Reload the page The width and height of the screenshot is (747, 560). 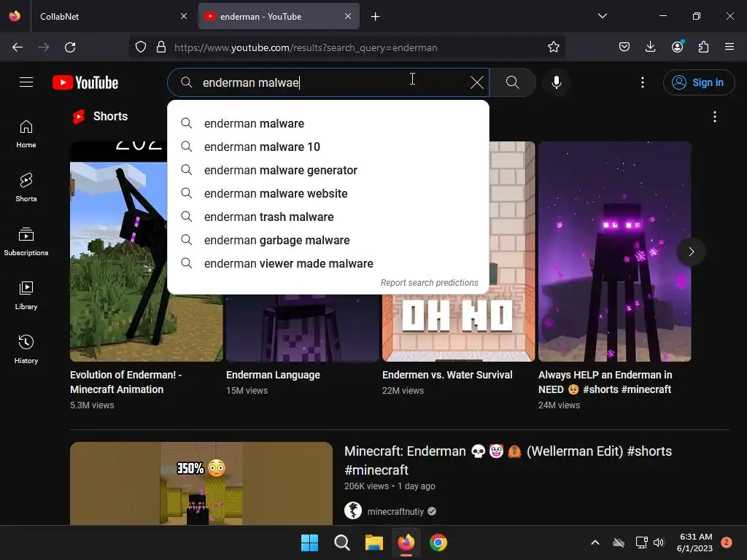coord(70,47)
